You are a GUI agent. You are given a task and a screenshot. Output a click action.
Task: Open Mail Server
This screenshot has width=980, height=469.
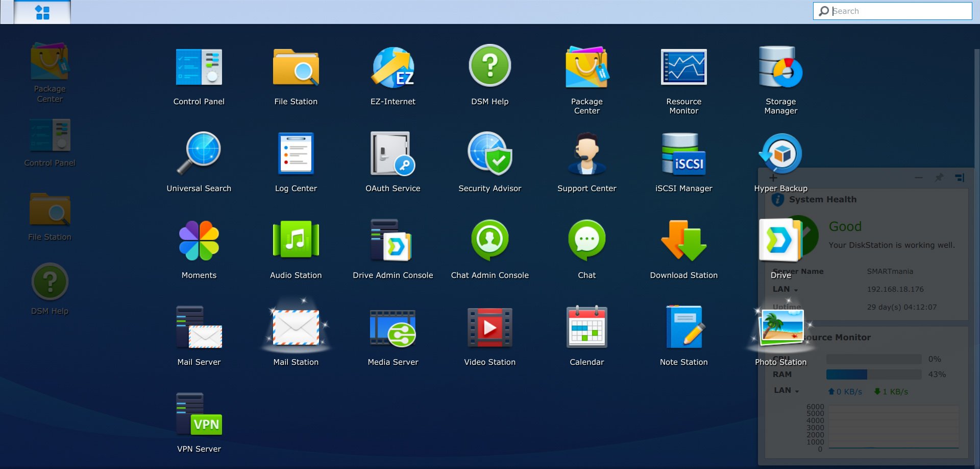(x=199, y=327)
